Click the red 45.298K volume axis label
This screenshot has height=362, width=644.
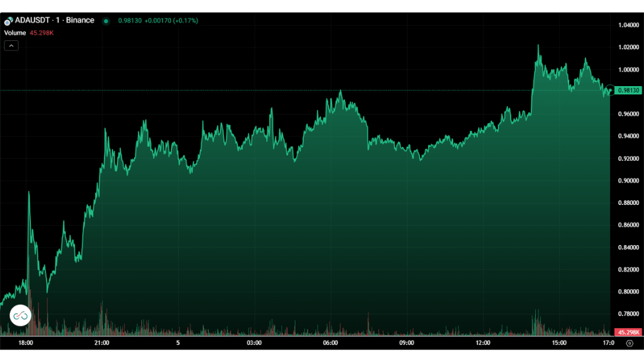628,332
